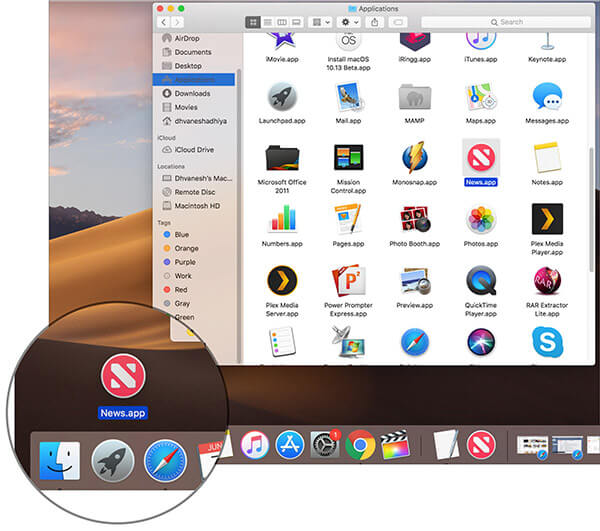Switch to column view
The image size is (600, 531).
[x=282, y=22]
